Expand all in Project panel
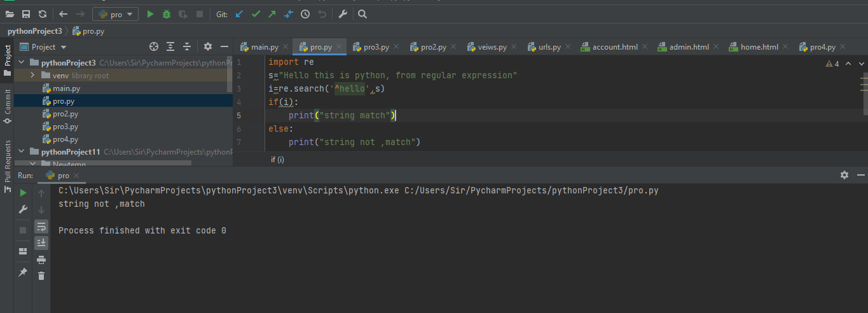868x313 pixels. [x=170, y=46]
